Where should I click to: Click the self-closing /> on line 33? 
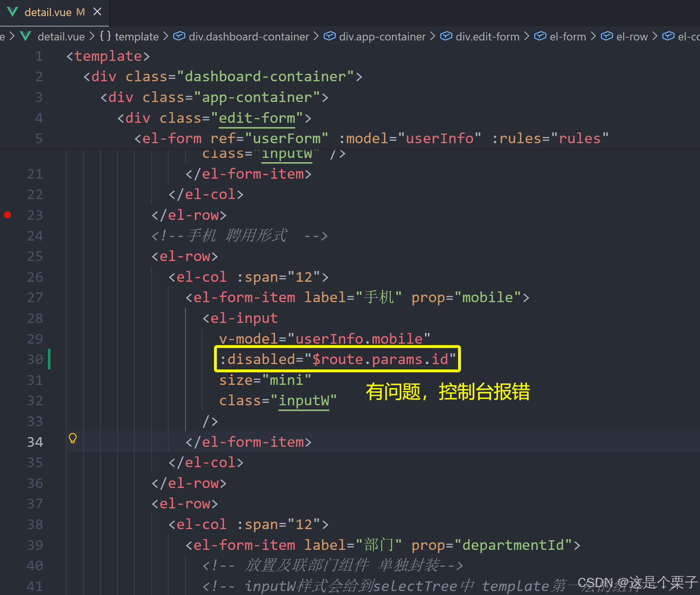(x=210, y=421)
